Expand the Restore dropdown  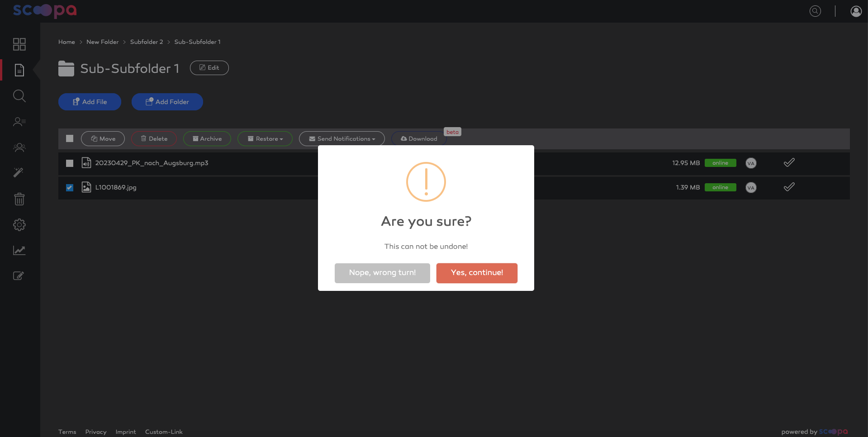pyautogui.click(x=265, y=139)
